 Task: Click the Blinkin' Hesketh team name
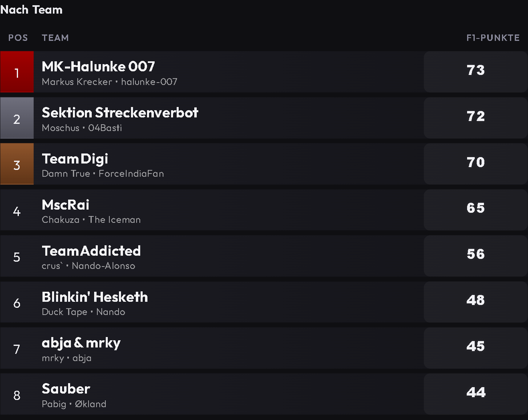pos(95,297)
